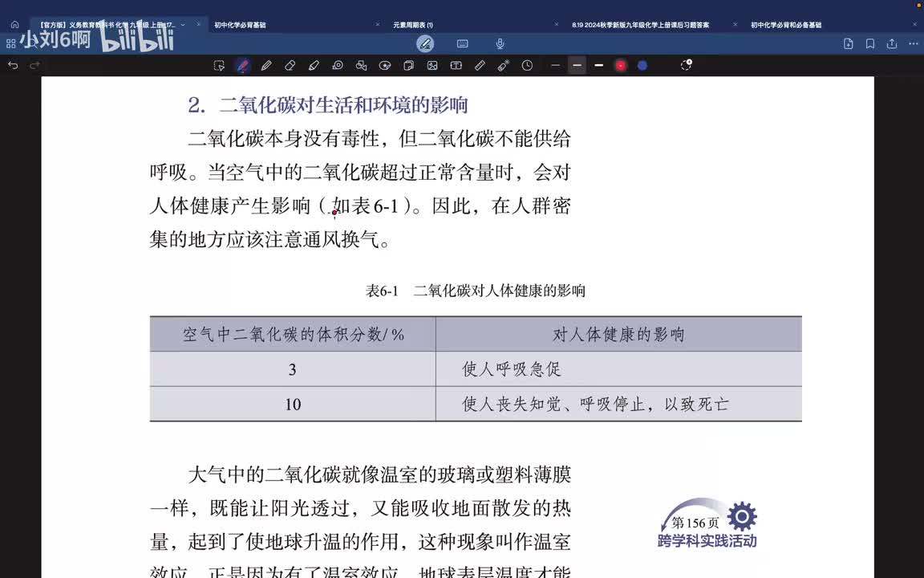
Task: Switch to 初中化学必背基础 tab
Action: coord(240,25)
